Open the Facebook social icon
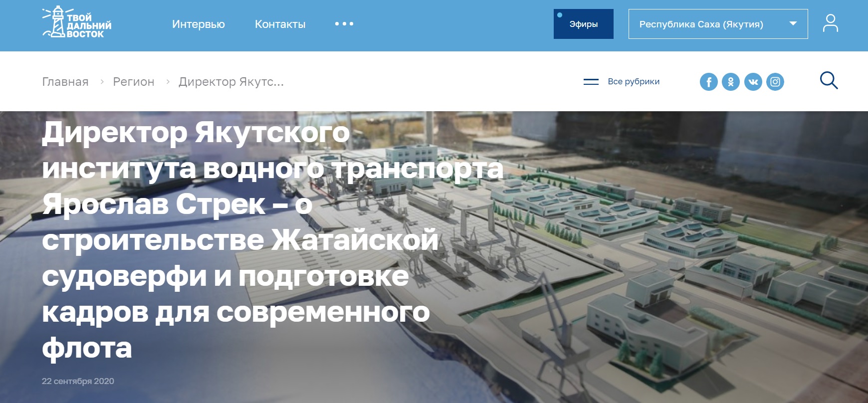868x403 pixels. [708, 82]
